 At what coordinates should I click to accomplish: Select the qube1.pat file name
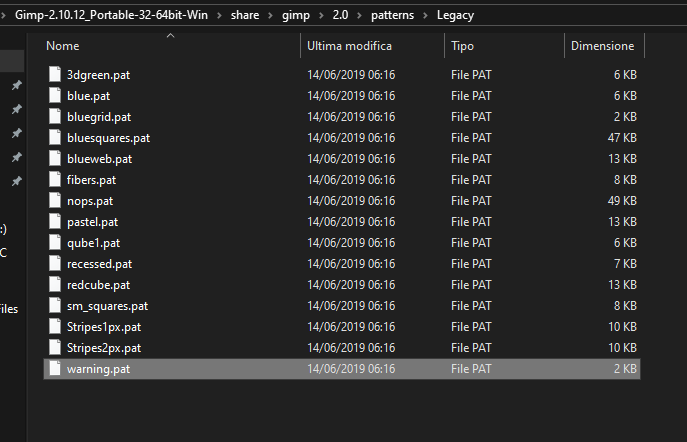93,243
